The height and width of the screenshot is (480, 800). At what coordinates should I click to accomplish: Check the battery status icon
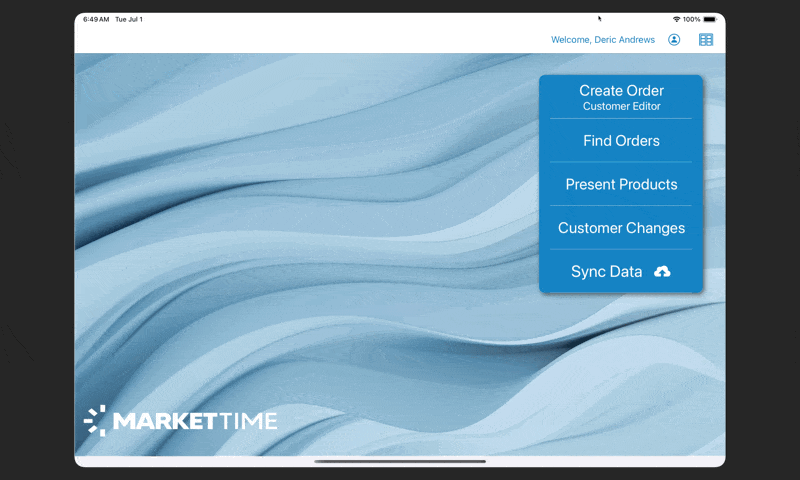tap(710, 19)
